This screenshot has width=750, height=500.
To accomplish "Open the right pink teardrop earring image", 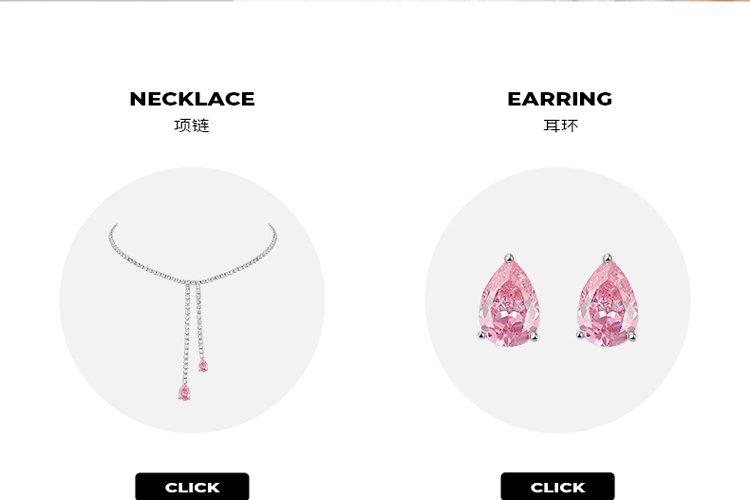I will coord(607,300).
